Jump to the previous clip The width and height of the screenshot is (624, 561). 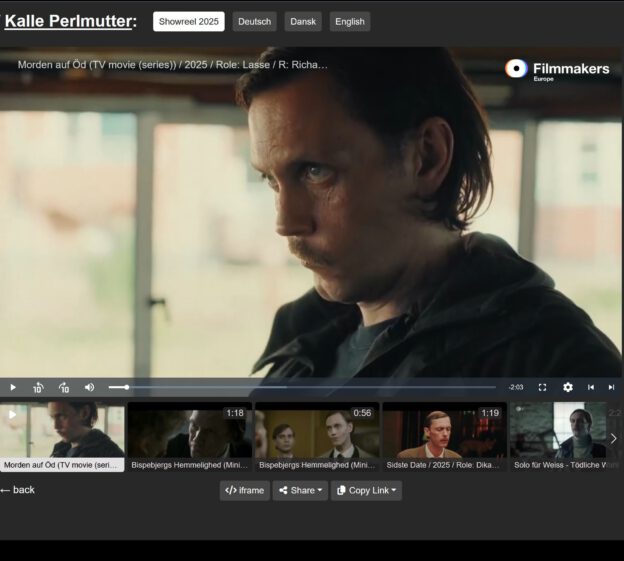pyautogui.click(x=591, y=387)
